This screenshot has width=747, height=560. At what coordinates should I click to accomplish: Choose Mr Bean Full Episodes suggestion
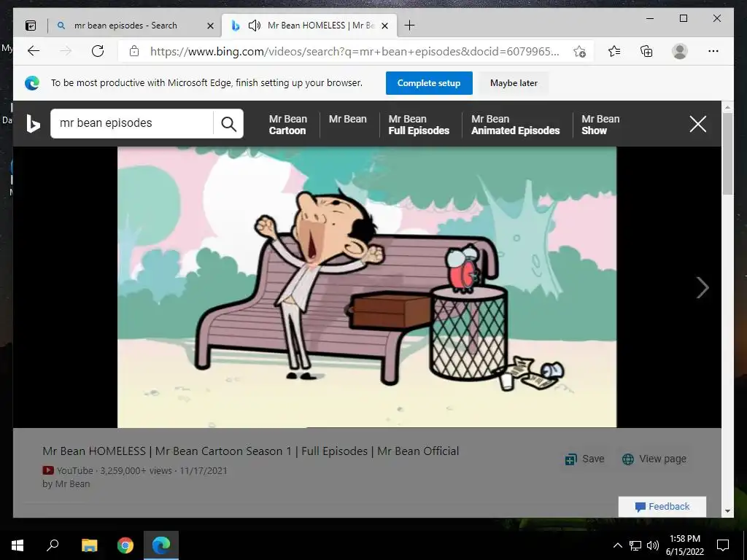[419, 125]
